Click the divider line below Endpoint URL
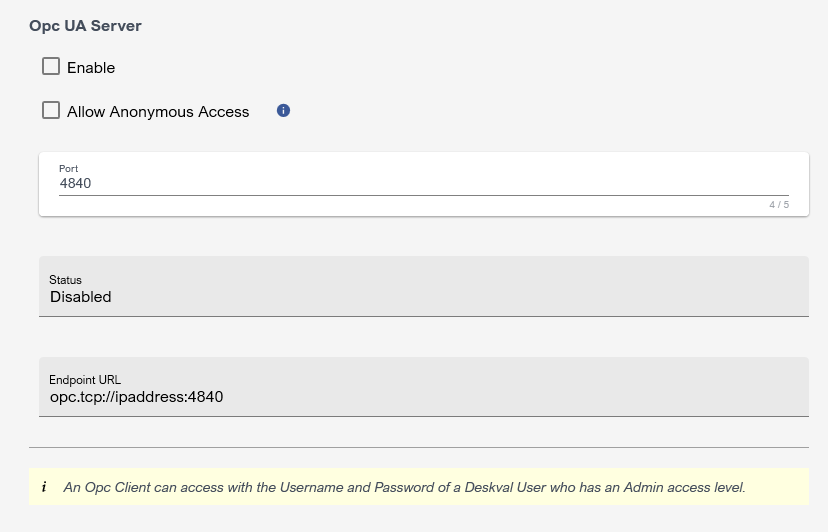The height and width of the screenshot is (532, 828). point(418,447)
